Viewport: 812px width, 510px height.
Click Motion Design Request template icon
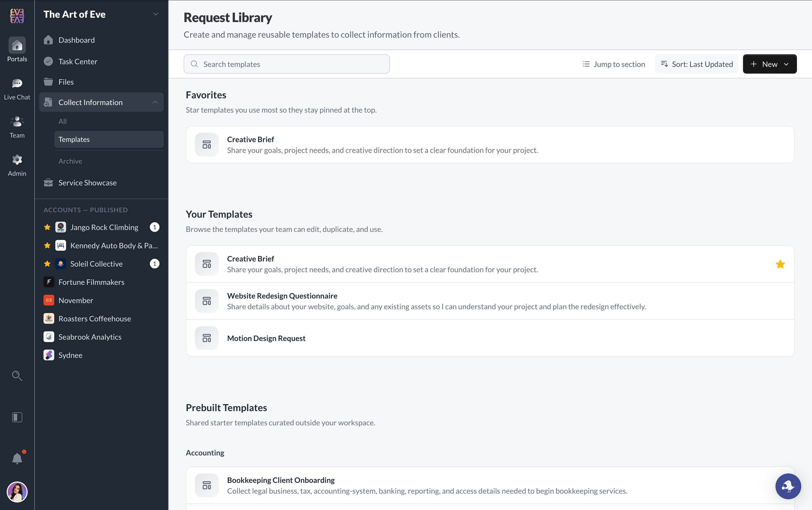[206, 338]
